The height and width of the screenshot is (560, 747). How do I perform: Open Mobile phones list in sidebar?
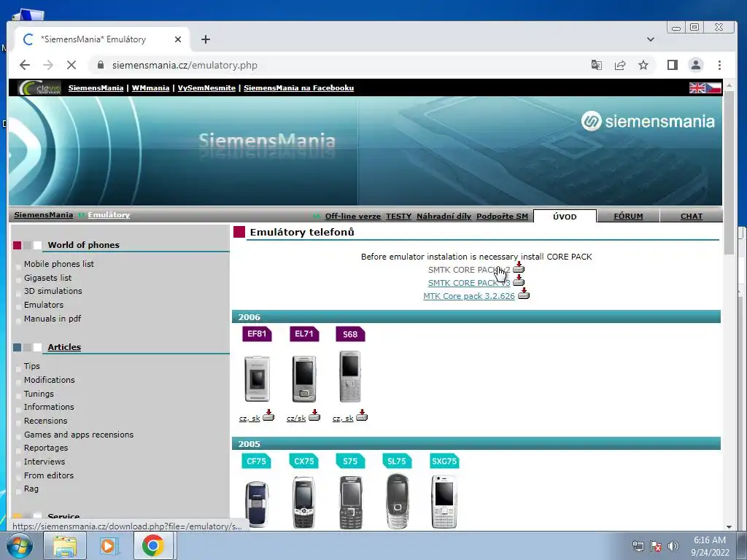coord(59,264)
